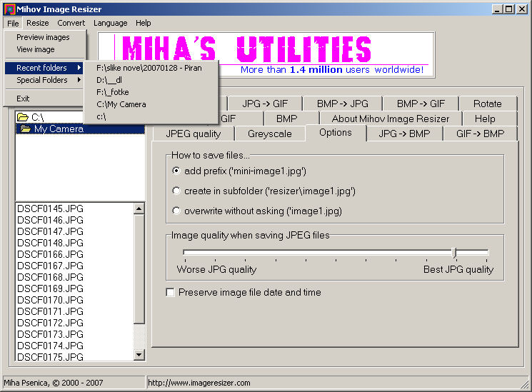
Task: Pick recent folder C:\My Camera
Action: tap(121, 104)
